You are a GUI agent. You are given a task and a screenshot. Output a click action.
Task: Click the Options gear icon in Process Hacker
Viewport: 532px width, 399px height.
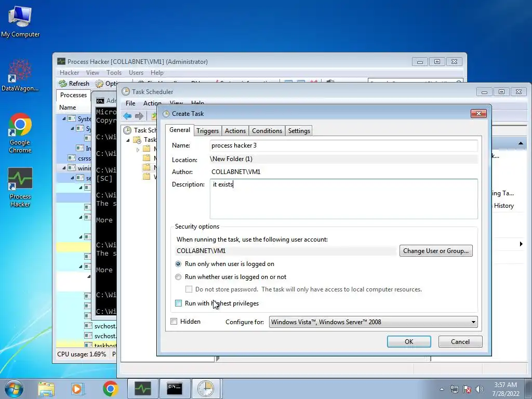99,84
